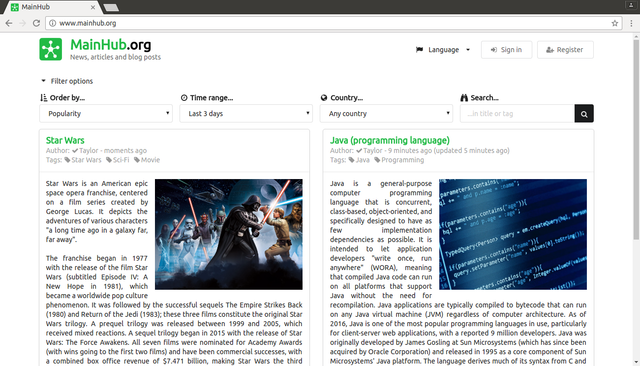Bookmark page with the star icon
This screenshot has height=366, width=640.
[x=615, y=23]
